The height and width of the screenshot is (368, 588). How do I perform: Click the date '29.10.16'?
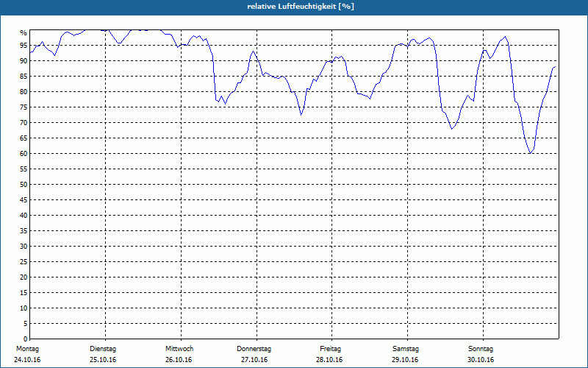pyautogui.click(x=405, y=360)
